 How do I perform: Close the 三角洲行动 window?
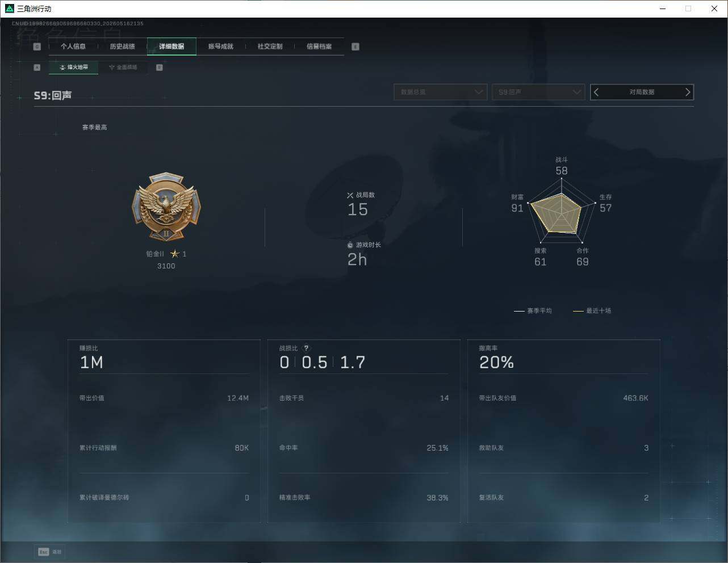point(714,9)
